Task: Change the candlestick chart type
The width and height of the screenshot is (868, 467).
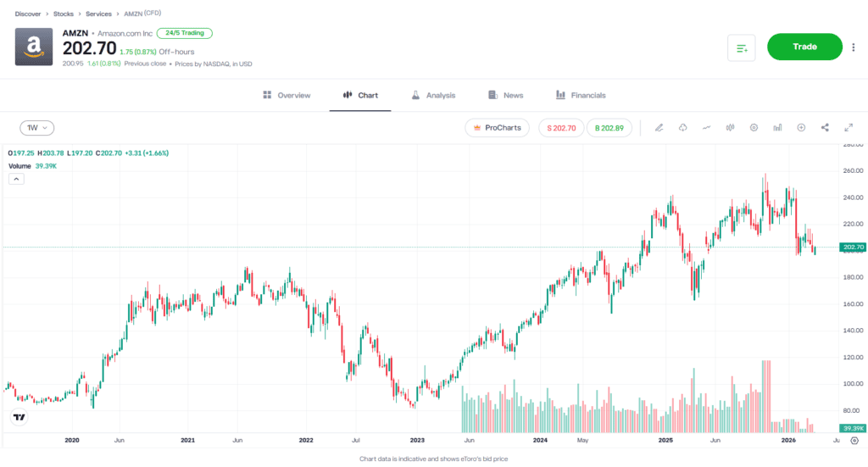Action: (x=730, y=128)
